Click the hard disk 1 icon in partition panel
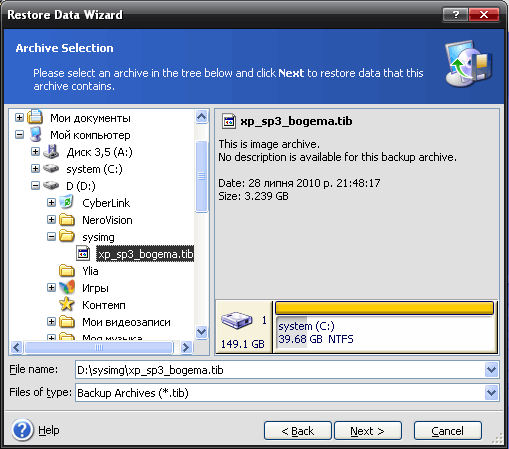 click(237, 321)
